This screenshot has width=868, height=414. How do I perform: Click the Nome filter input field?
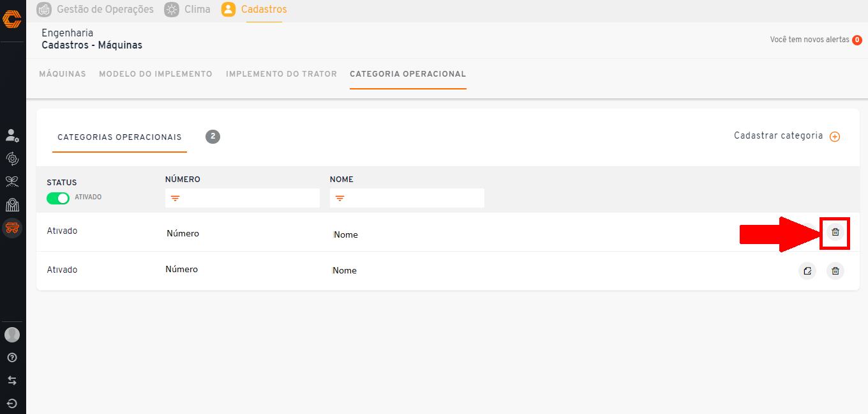coord(407,198)
